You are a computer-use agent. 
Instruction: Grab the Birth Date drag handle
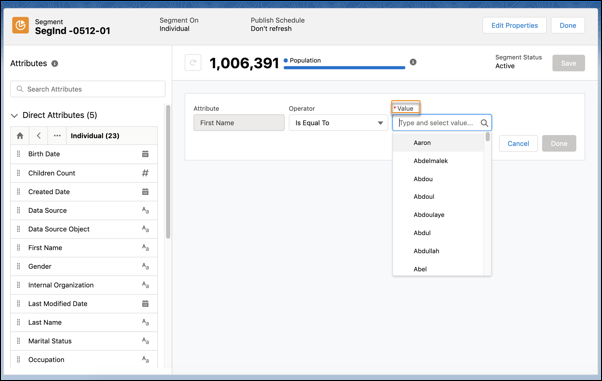coord(18,154)
